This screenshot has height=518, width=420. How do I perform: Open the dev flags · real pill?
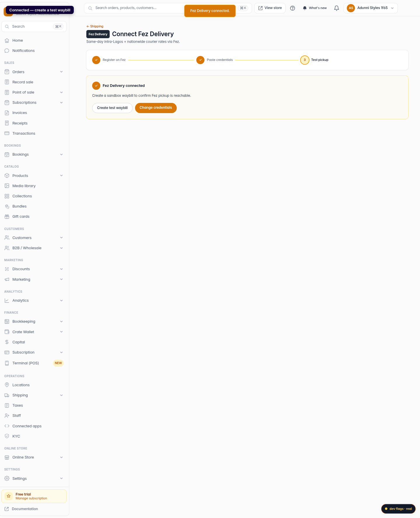pos(398,509)
